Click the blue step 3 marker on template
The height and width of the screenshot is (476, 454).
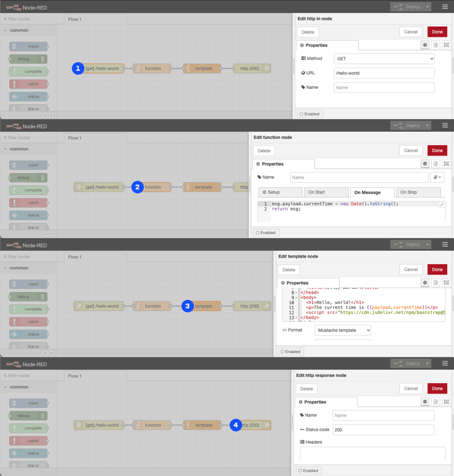187,306
